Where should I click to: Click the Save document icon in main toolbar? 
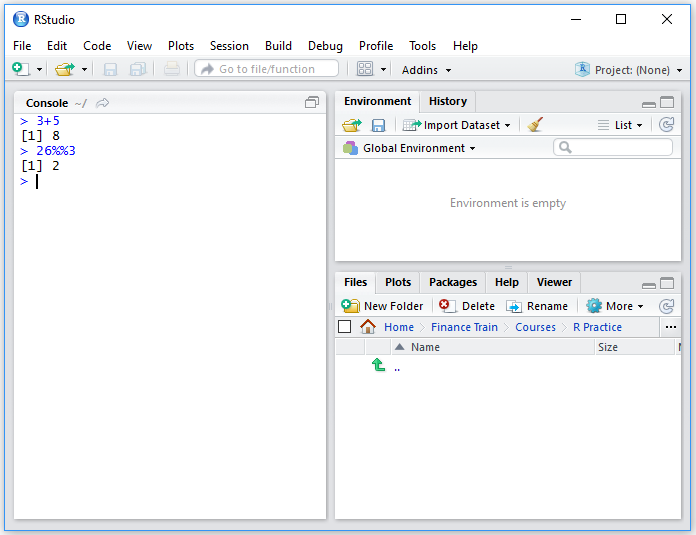[x=110, y=69]
